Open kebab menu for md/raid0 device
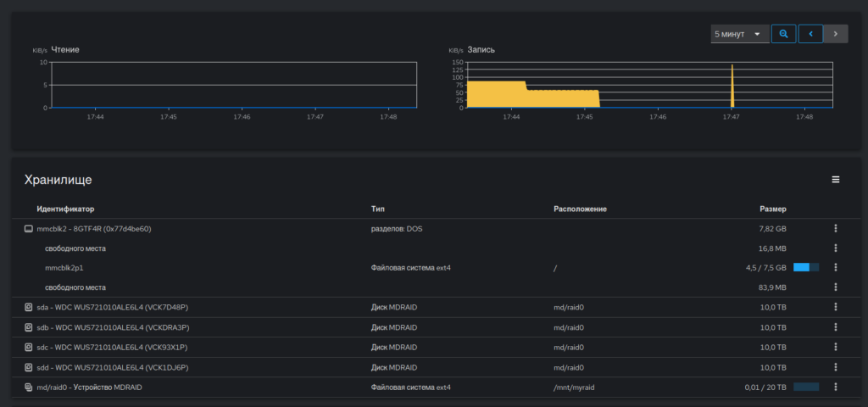 tap(835, 387)
